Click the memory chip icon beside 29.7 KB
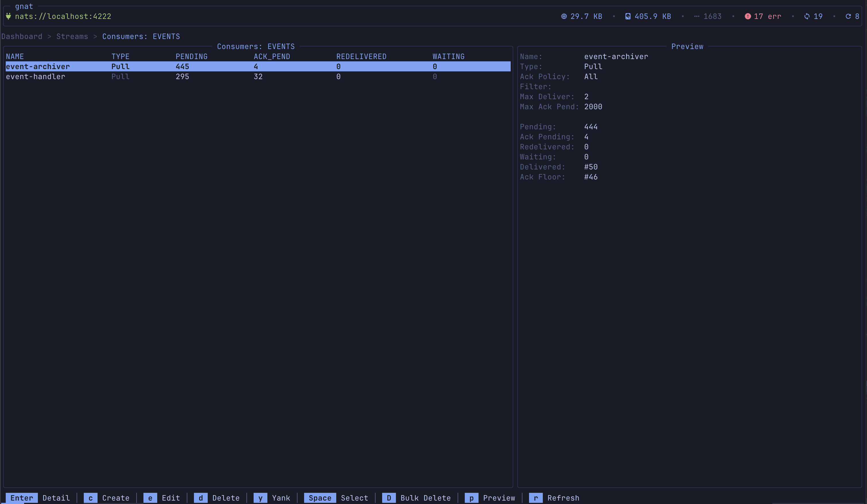Viewport: 867px width, 504px height. click(563, 16)
